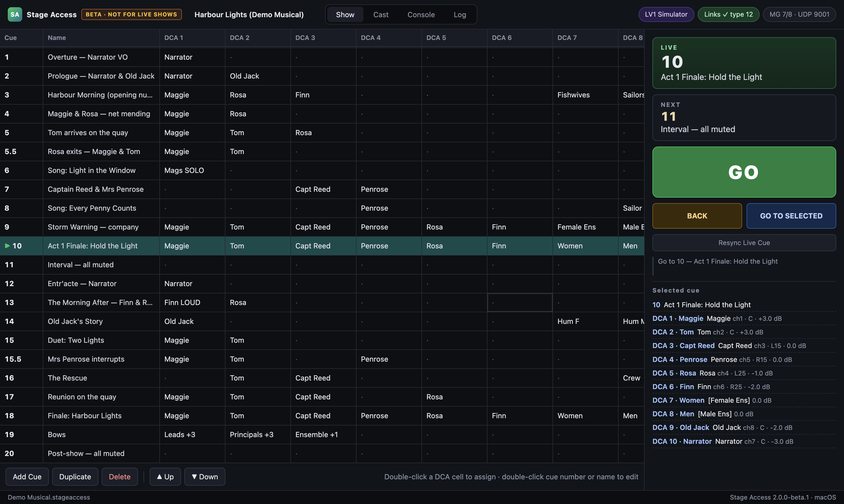Select cue 11 'Interval — all muted' row

click(x=322, y=264)
